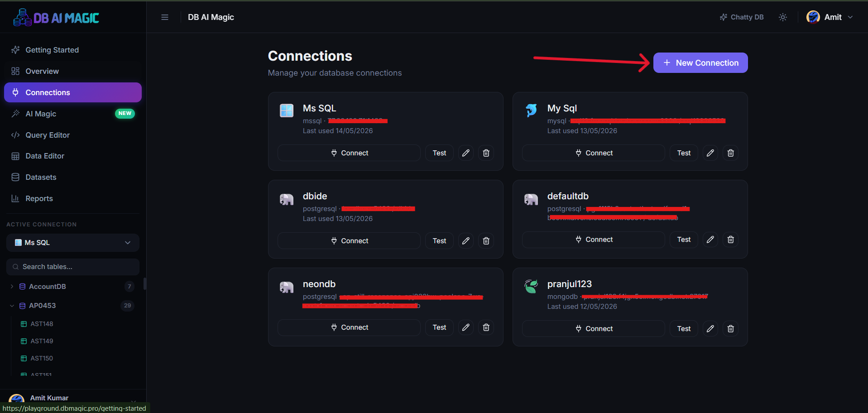This screenshot has width=868, height=413.
Task: Edit the dbide connection
Action: (465, 241)
